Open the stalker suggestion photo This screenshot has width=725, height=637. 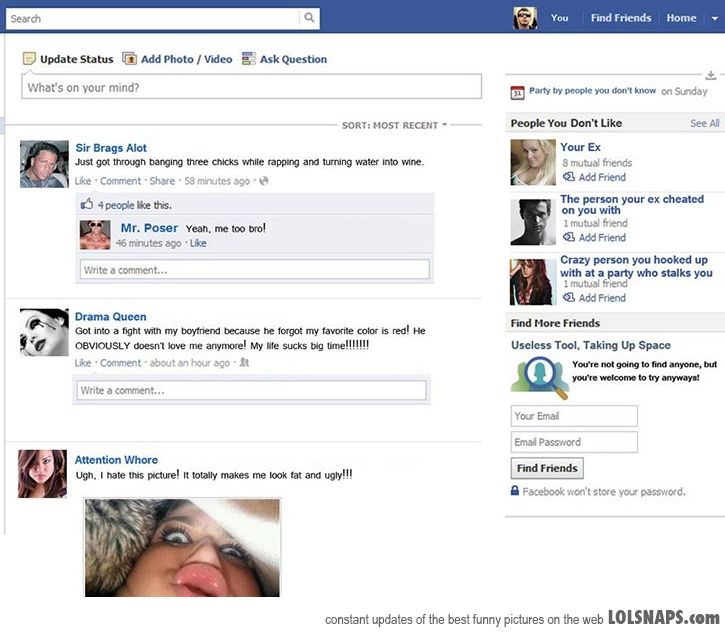pos(533,282)
